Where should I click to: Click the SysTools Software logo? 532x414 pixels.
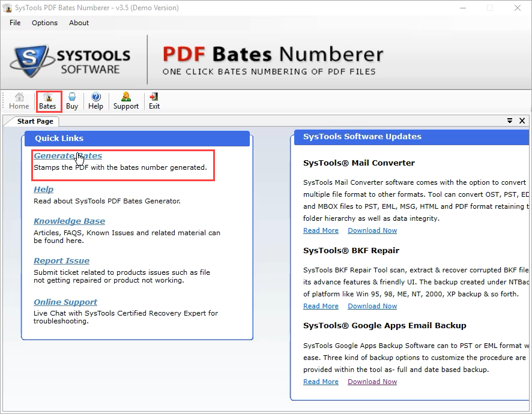(x=70, y=61)
